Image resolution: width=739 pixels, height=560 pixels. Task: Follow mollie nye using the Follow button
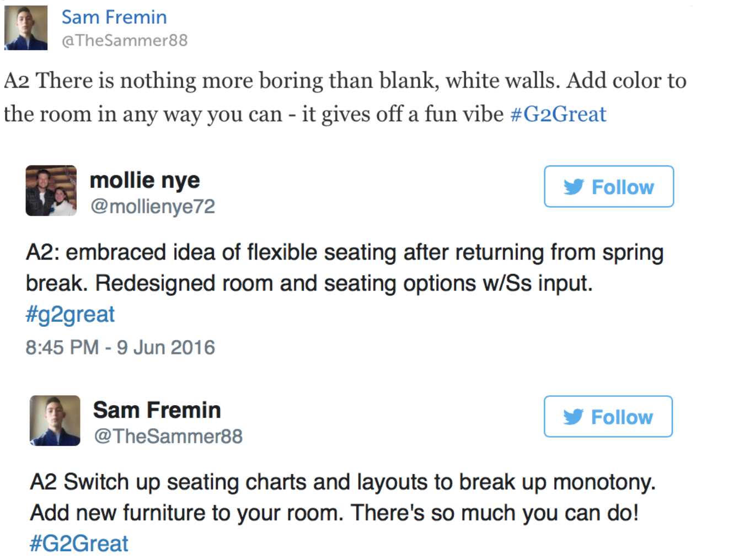(609, 186)
